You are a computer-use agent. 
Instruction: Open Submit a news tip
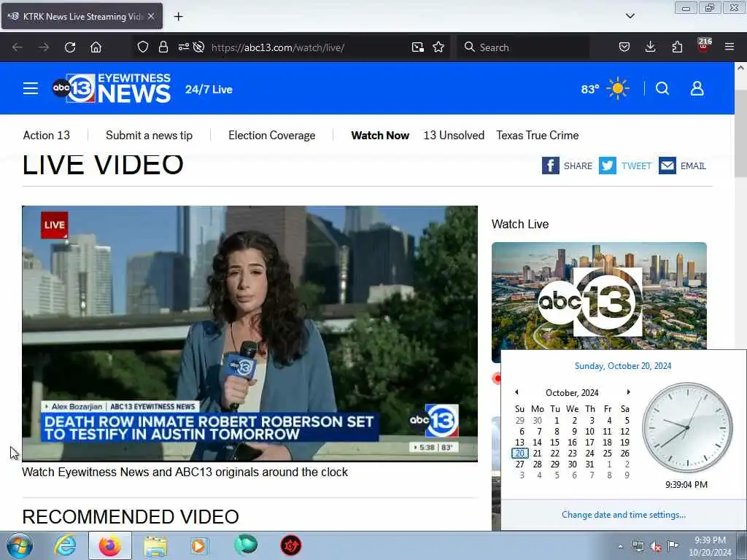[x=149, y=135]
